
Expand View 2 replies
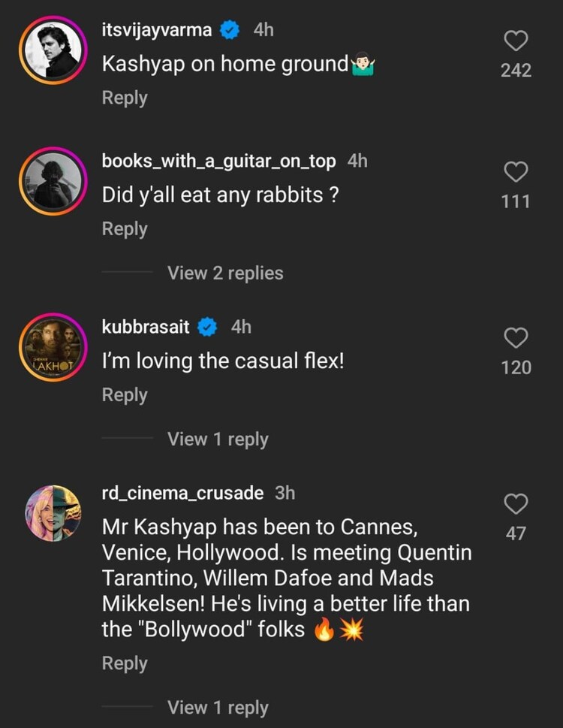pos(225,273)
